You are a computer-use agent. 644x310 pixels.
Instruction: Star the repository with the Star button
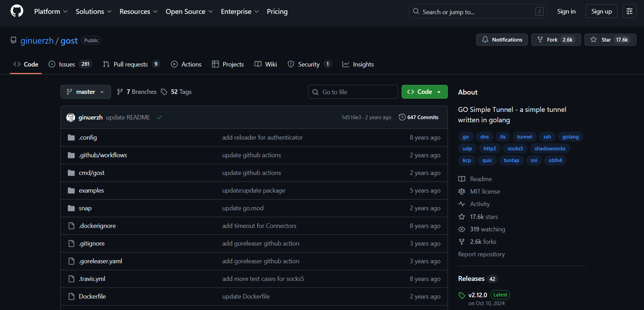coord(610,40)
